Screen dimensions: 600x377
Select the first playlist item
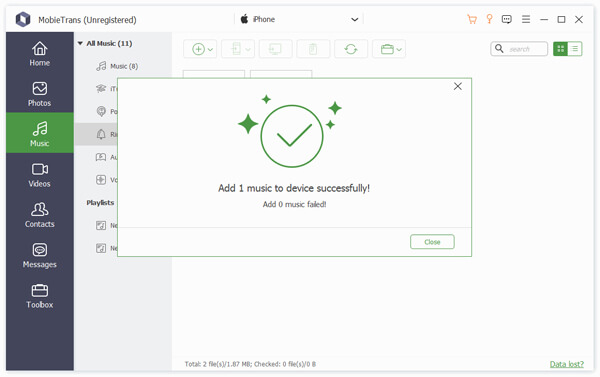pyautogui.click(x=101, y=225)
